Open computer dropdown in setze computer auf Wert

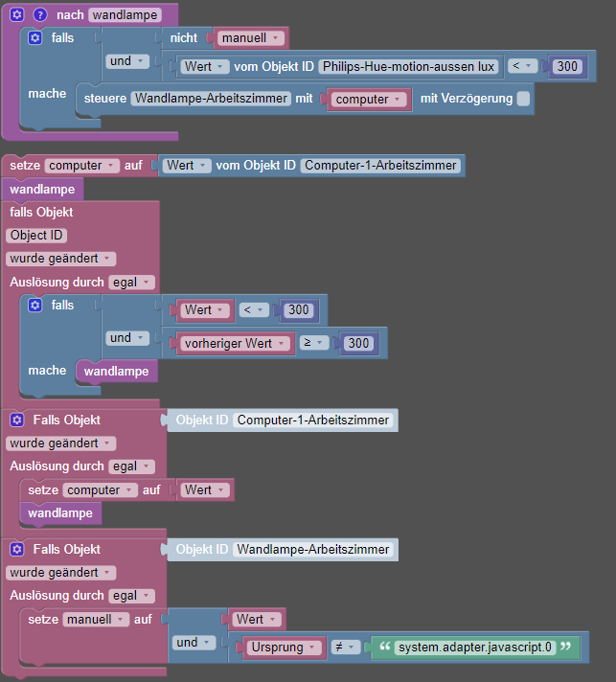[100, 490]
